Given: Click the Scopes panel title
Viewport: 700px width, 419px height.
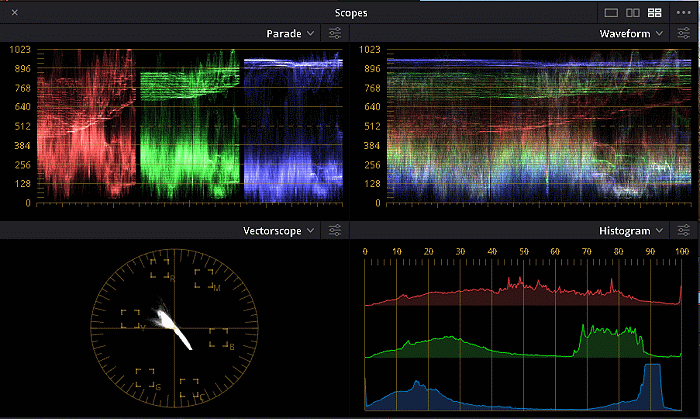Looking at the screenshot, I should click(x=351, y=13).
